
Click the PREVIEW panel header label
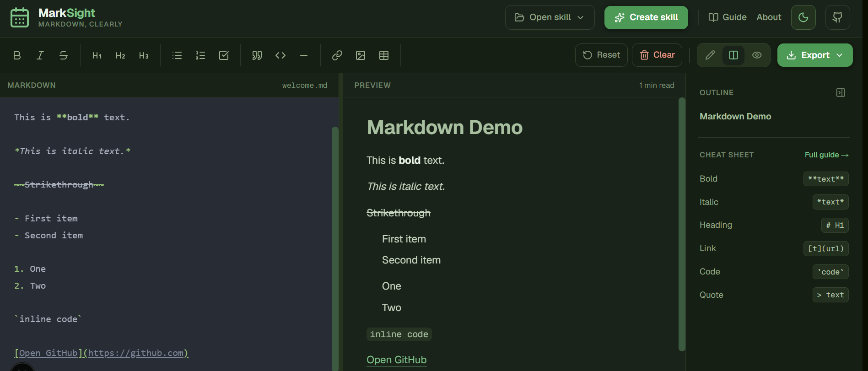[372, 85]
